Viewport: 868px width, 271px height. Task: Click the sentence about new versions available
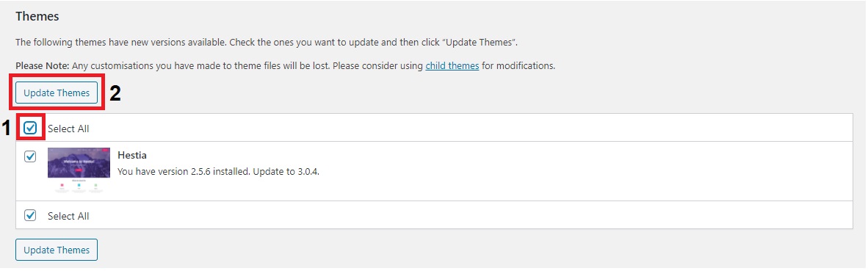coord(267,42)
